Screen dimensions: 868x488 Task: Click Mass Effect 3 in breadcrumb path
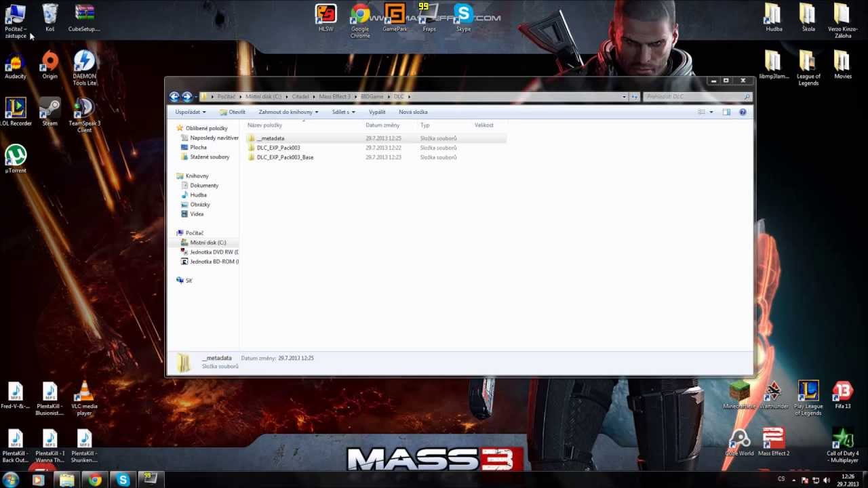pyautogui.click(x=334, y=97)
